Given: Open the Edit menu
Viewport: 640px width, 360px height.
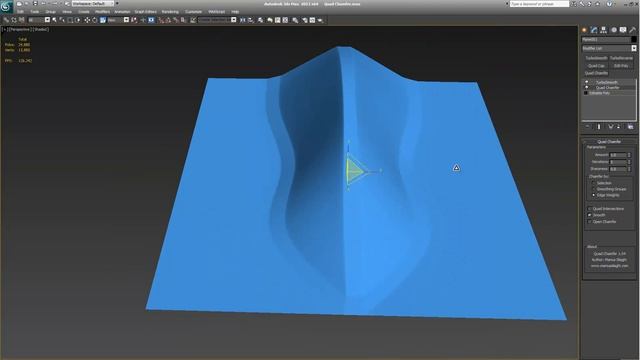Looking at the screenshot, I should pos(20,12).
